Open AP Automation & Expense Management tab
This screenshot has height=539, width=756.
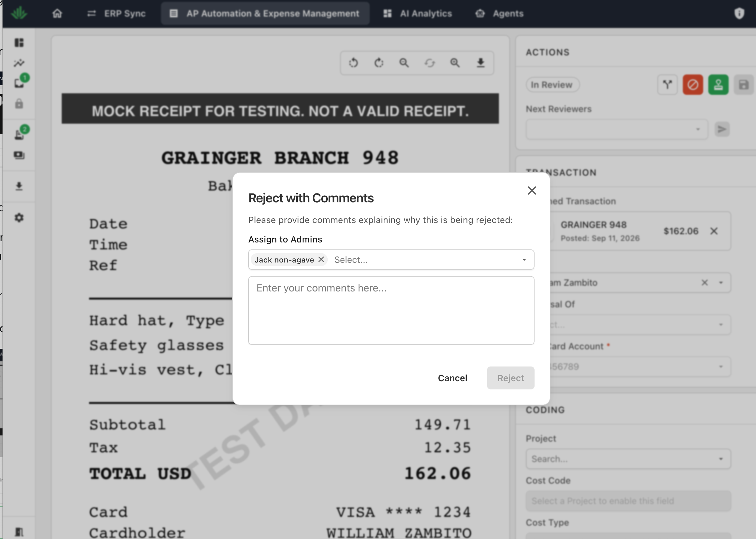tap(265, 14)
